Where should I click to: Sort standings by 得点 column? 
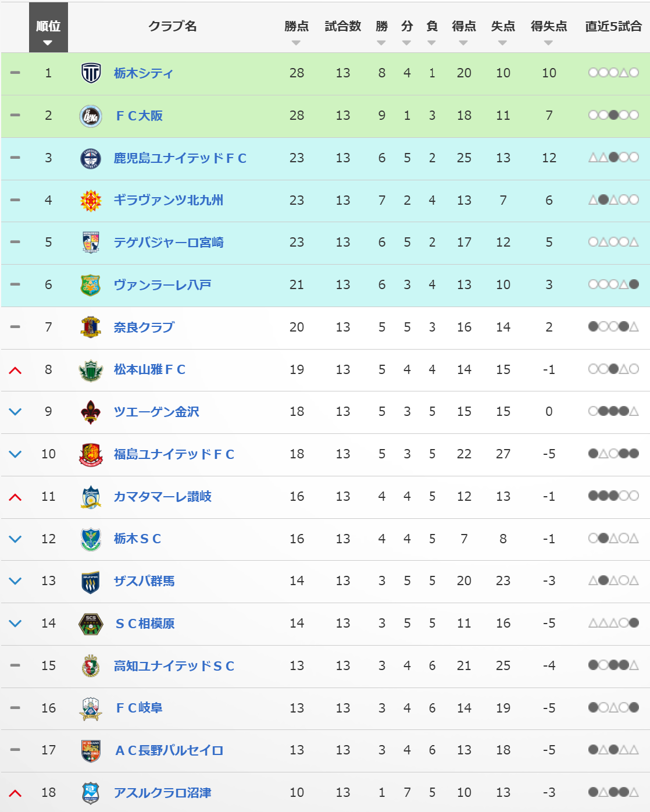tap(463, 42)
